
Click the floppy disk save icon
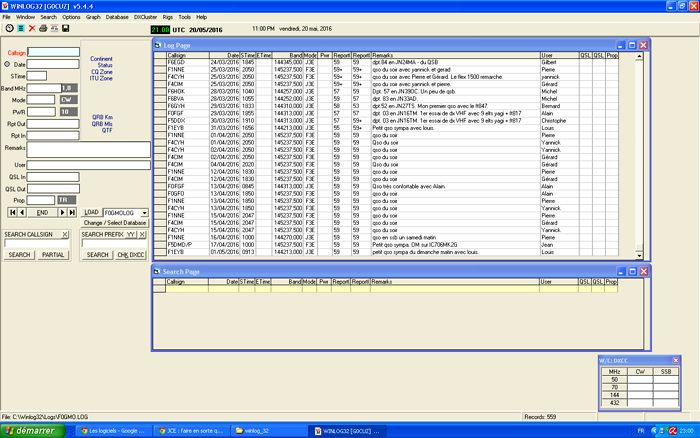(x=66, y=28)
